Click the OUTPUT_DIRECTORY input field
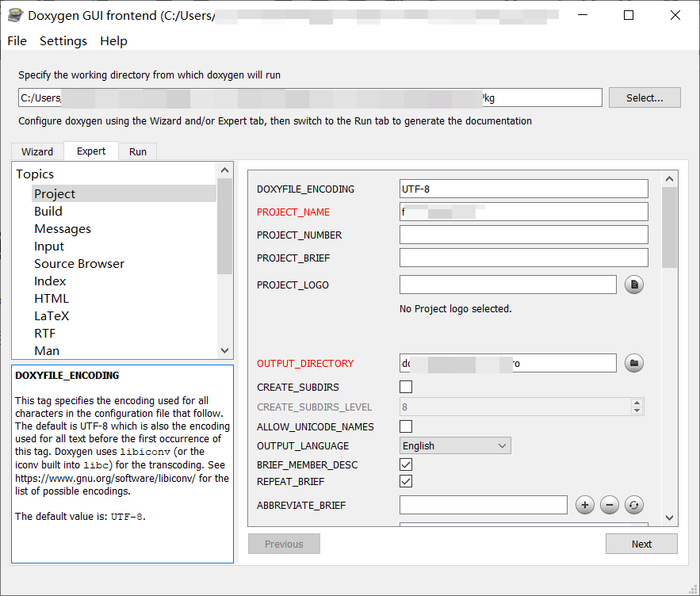The height and width of the screenshot is (596, 700). coord(508,363)
